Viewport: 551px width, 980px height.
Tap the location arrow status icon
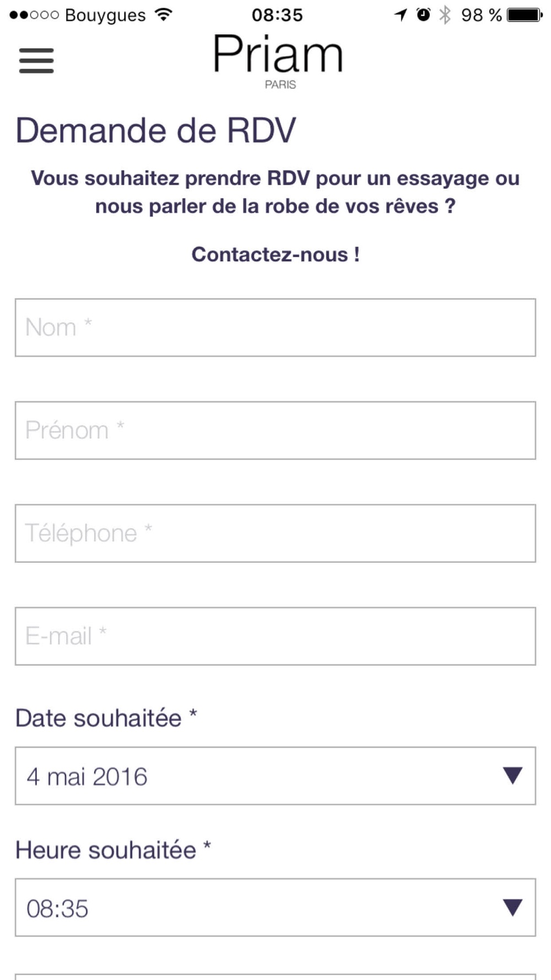(401, 15)
